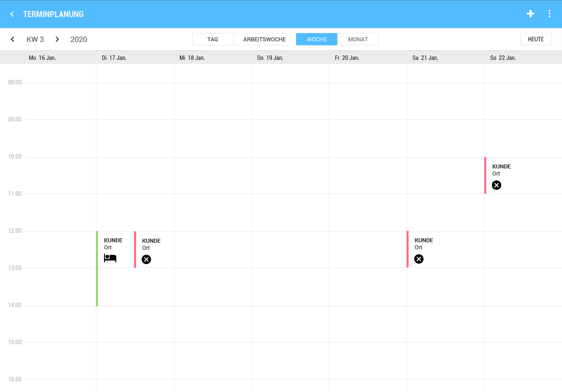Image resolution: width=562 pixels, height=392 pixels.
Task: Click the bed icon on Tuesday appointment
Action: [110, 258]
